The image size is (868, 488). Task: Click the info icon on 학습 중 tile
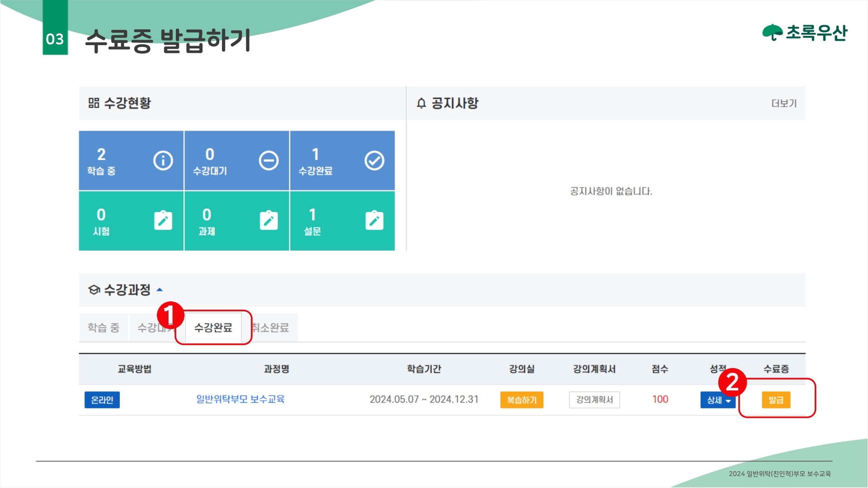coord(163,160)
